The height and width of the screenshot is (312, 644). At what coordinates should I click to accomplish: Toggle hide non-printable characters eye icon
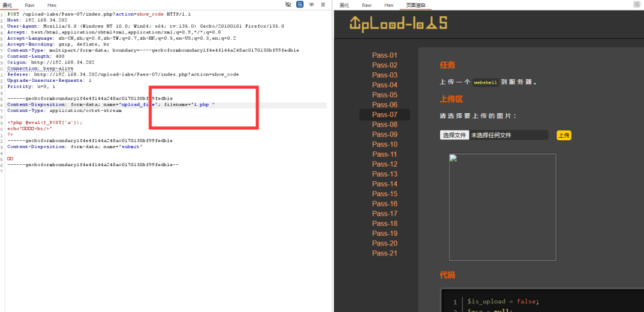point(288,4)
